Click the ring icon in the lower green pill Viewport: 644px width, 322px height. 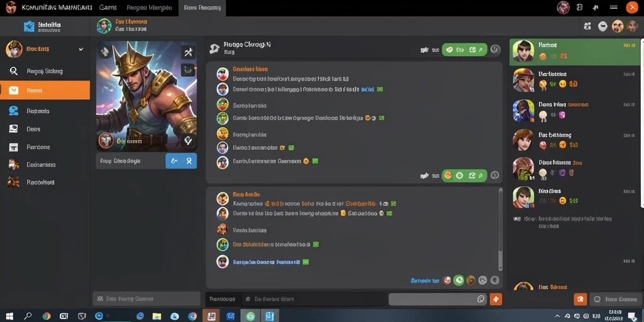point(460,175)
